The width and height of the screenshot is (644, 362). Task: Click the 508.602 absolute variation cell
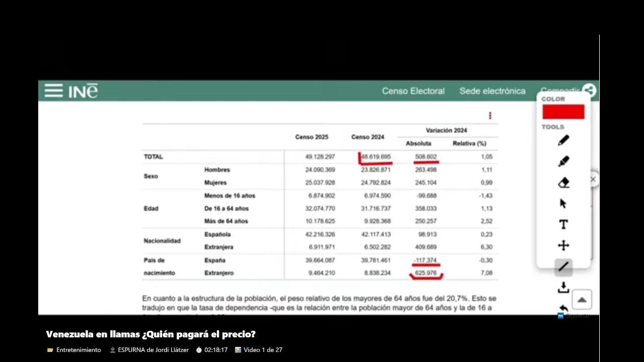coord(426,157)
